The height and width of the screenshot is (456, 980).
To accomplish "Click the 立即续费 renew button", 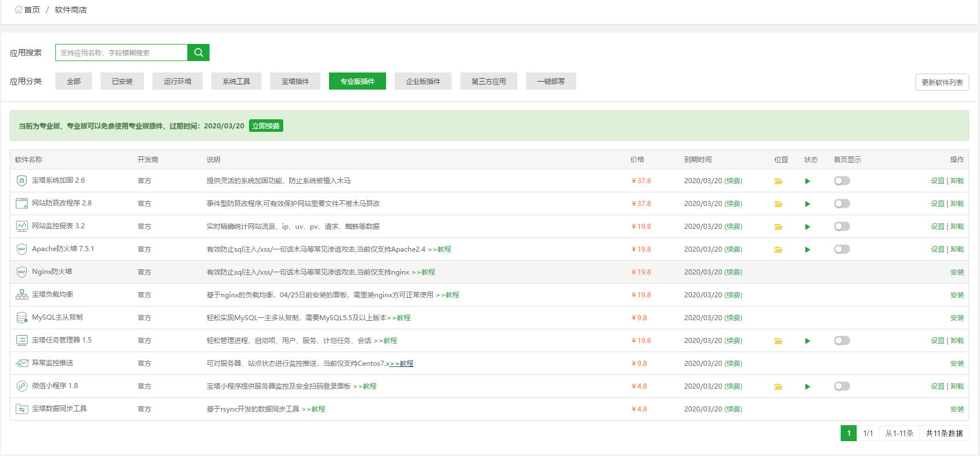I will [x=266, y=126].
